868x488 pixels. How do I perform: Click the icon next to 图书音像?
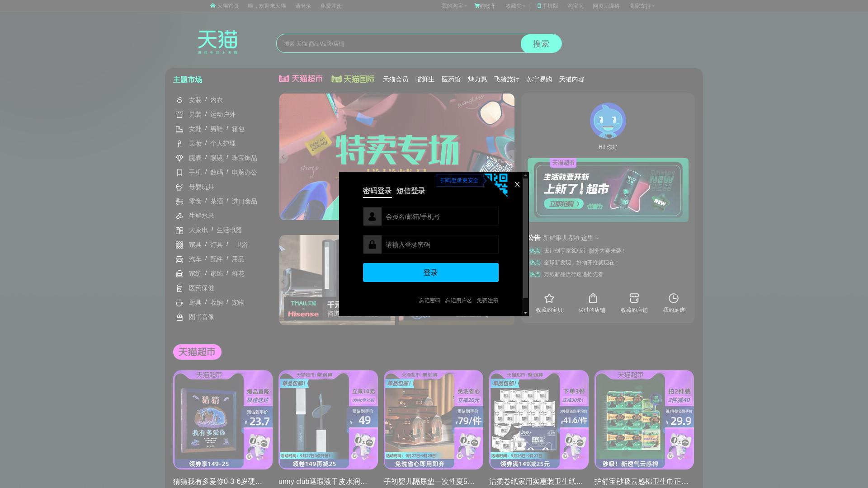[179, 317]
